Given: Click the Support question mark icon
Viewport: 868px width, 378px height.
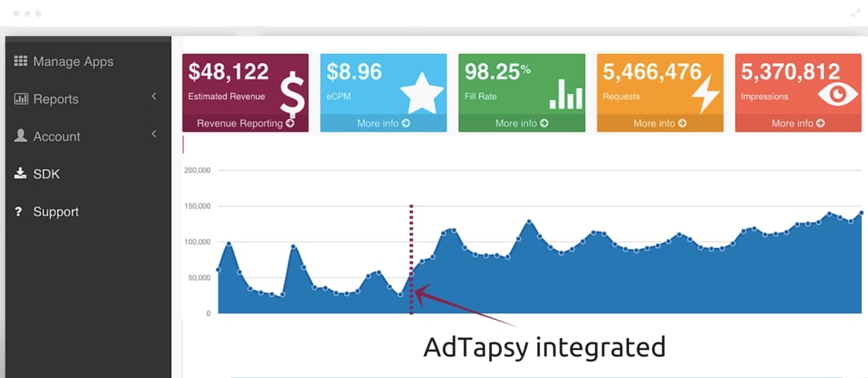Looking at the screenshot, I should point(19,211).
